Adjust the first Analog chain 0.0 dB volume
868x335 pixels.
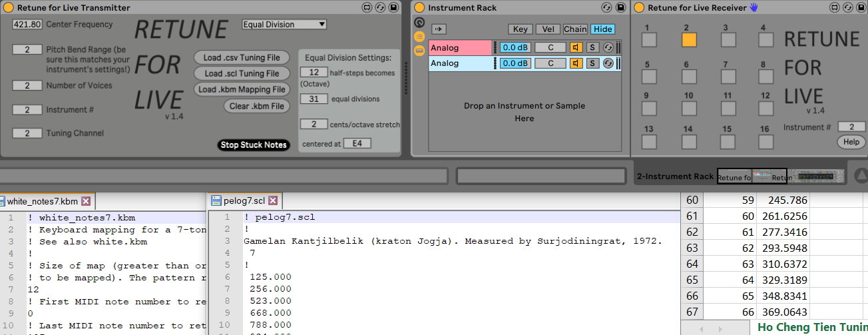click(515, 48)
